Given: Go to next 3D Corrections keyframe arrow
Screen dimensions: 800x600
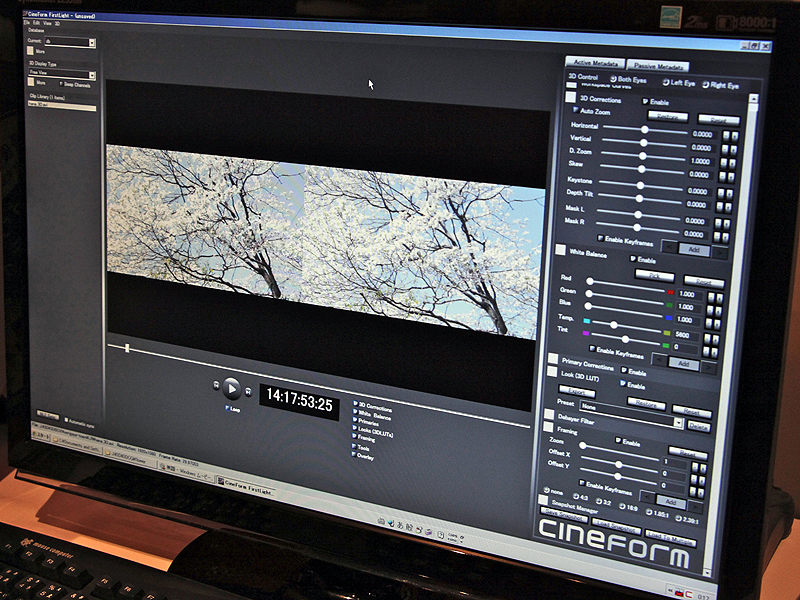Looking at the screenshot, I should (720, 252).
